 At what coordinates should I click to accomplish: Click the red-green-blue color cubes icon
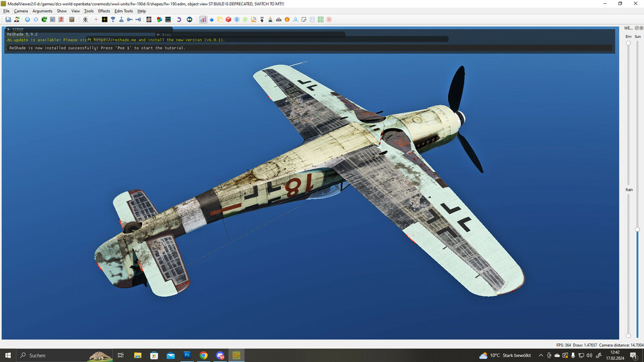tap(159, 19)
